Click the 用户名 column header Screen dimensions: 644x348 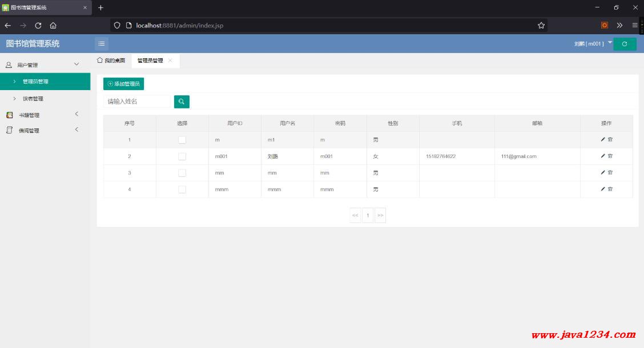(x=288, y=123)
